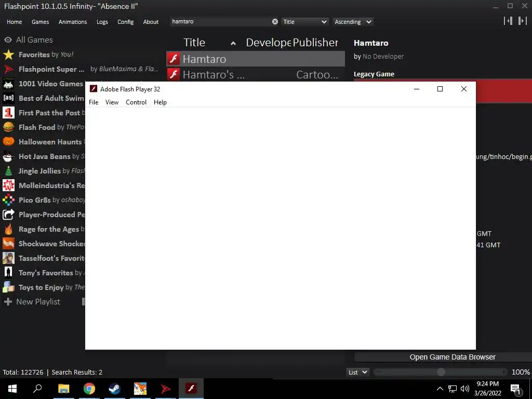
Task: Open the Logs page
Action: click(102, 22)
